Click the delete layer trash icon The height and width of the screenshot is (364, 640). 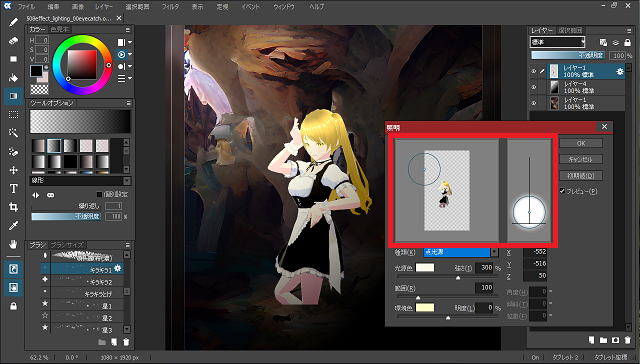click(627, 340)
